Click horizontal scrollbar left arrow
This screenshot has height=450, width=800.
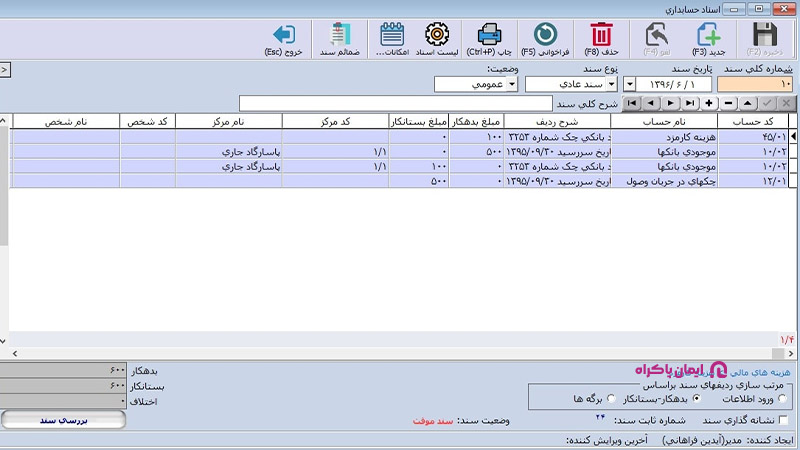click(15, 353)
